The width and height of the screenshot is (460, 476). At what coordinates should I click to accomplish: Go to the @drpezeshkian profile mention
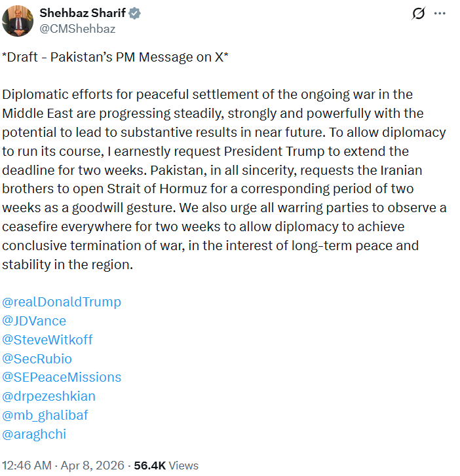[49, 396]
